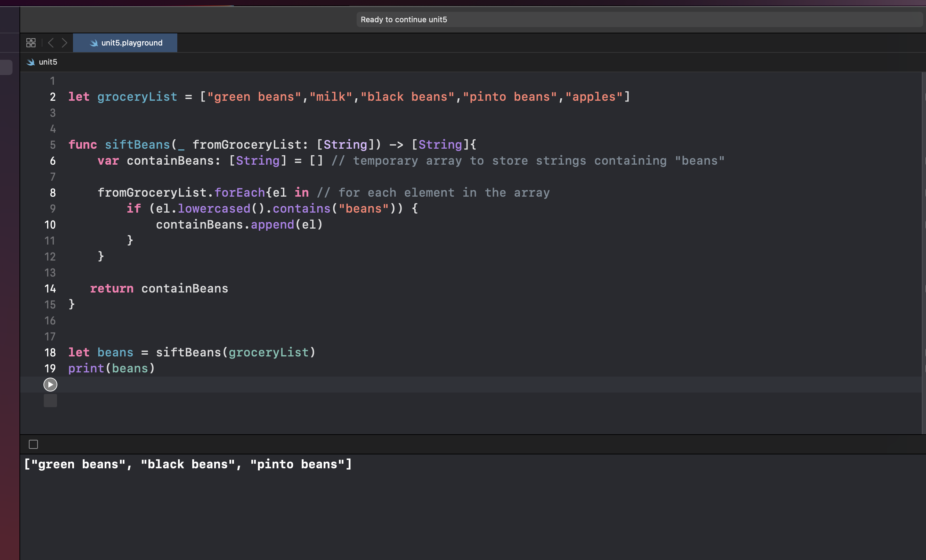Click line number 8 in the gutter
The image size is (926, 560).
click(x=52, y=193)
